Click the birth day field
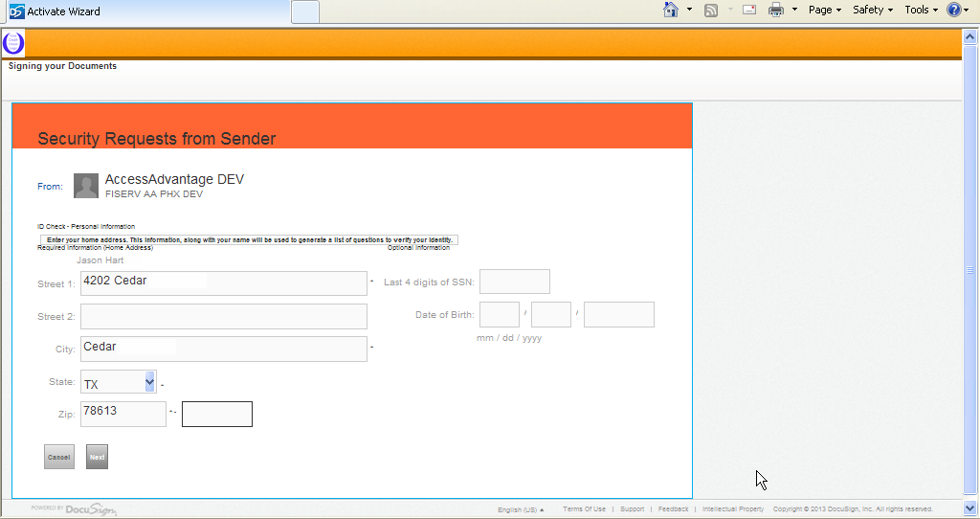 pos(550,314)
